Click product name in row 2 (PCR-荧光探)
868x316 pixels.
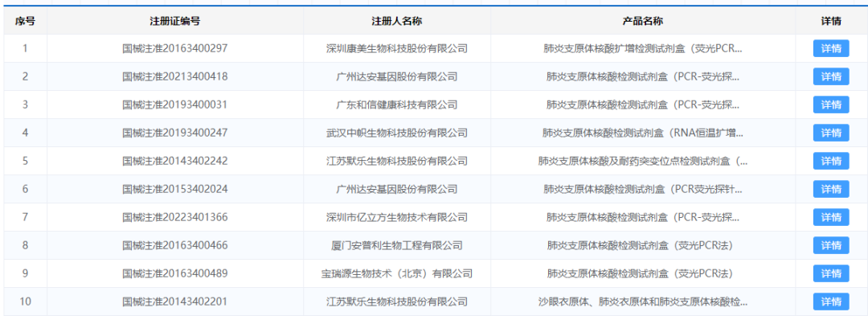[643, 76]
